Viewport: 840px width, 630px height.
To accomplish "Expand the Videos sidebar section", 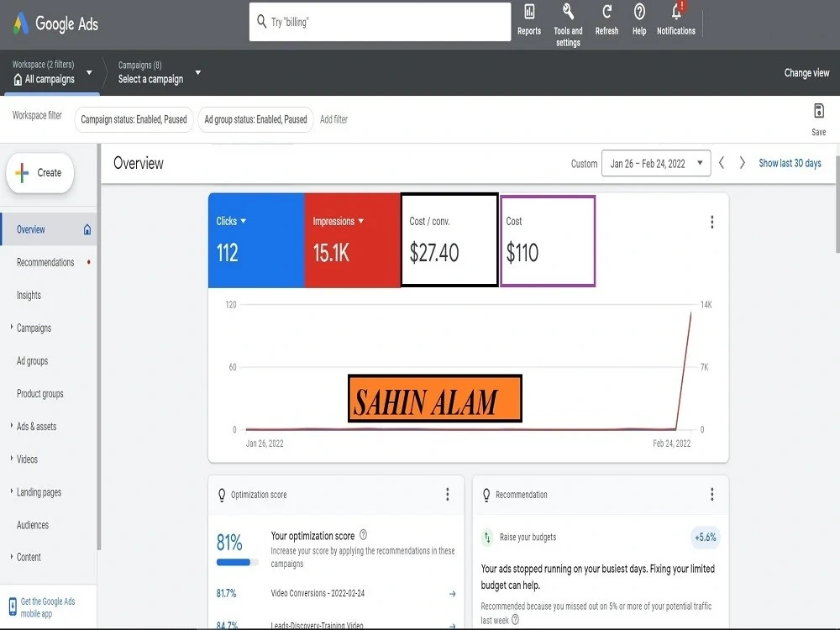I will pyautogui.click(x=11, y=458).
